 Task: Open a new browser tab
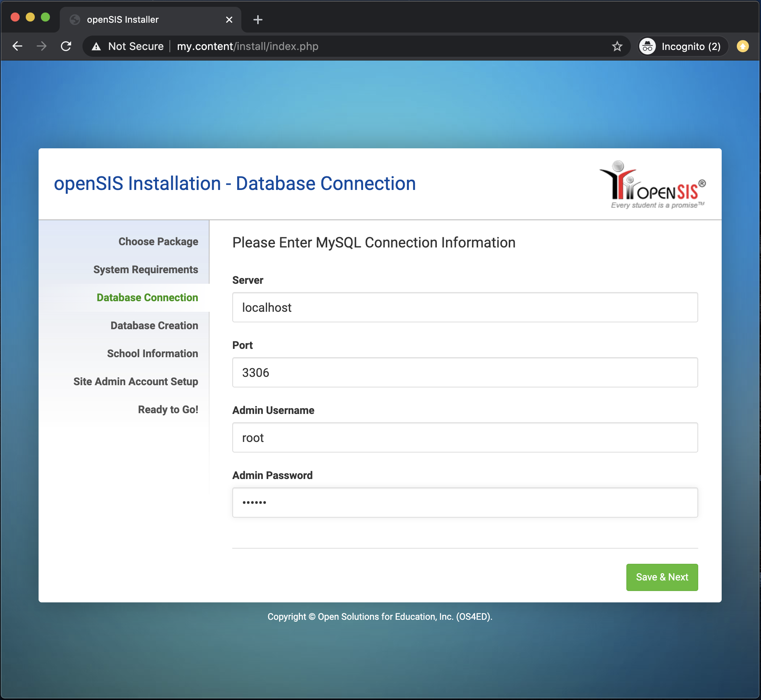click(x=258, y=20)
